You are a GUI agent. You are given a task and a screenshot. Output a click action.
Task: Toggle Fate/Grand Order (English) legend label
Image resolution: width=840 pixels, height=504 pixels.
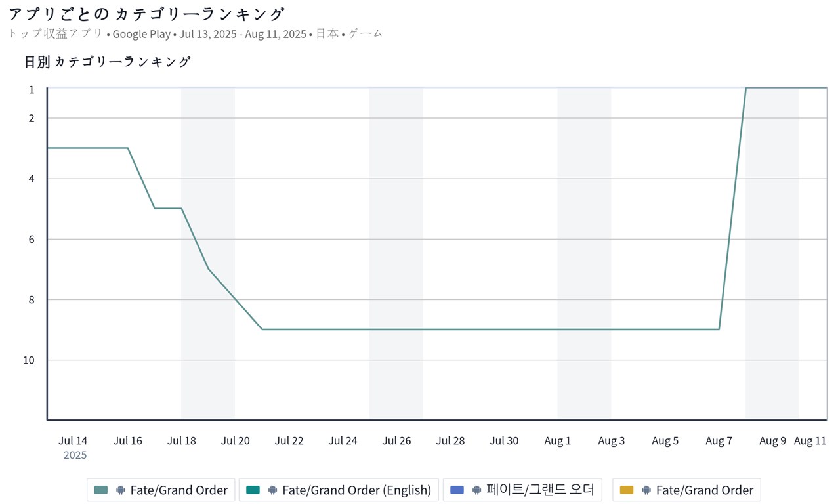[356, 490]
